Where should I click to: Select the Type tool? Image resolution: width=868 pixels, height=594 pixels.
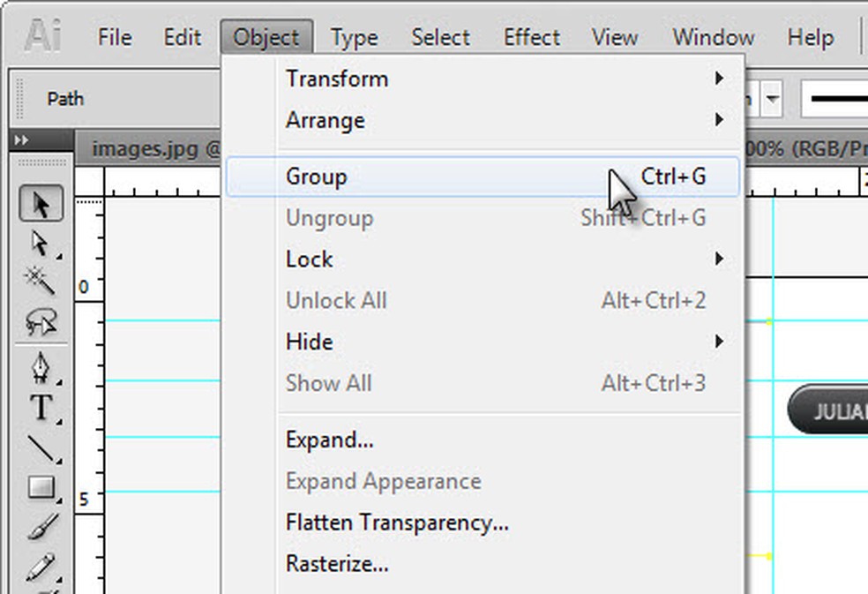(41, 408)
